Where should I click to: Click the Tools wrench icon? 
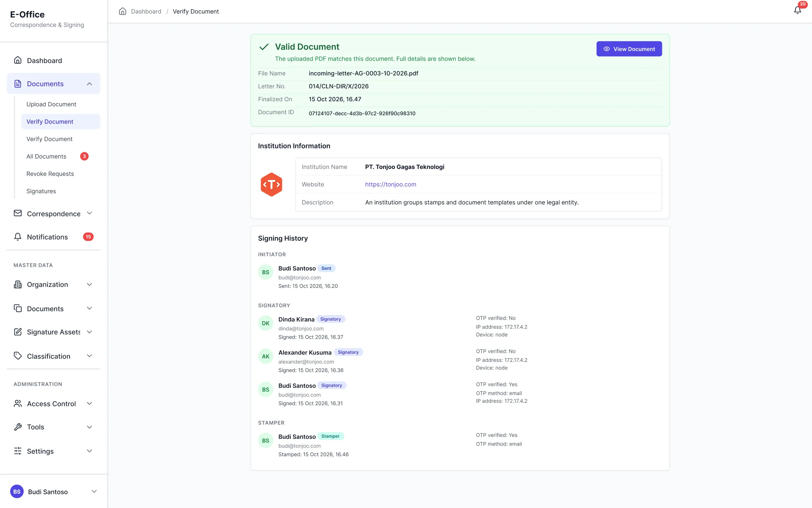tap(18, 427)
